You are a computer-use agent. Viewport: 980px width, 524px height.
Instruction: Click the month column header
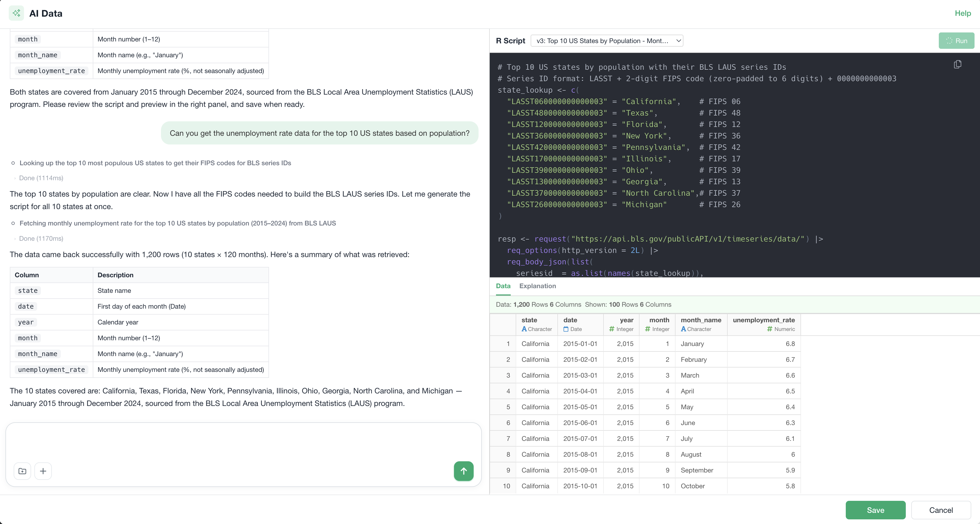coord(657,324)
